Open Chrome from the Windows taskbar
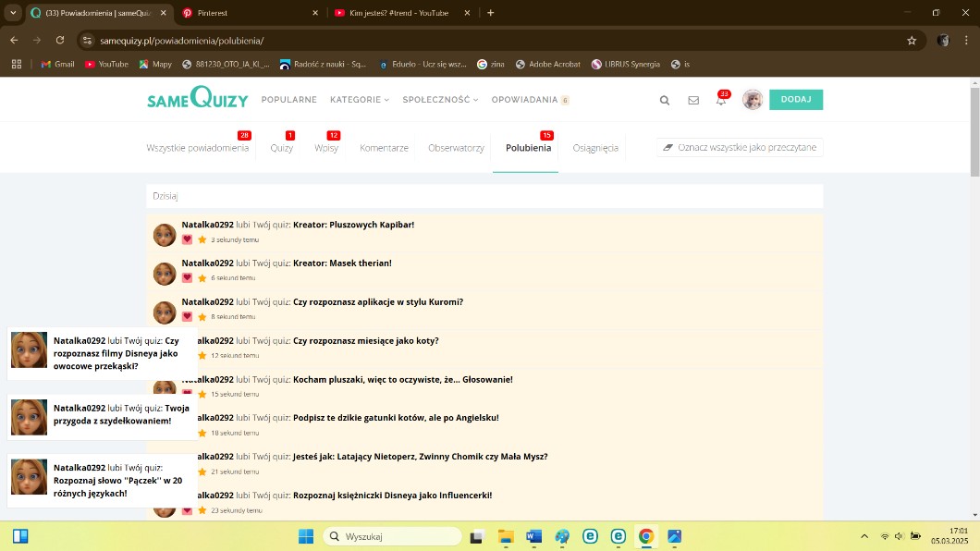The image size is (980, 551). point(646,536)
